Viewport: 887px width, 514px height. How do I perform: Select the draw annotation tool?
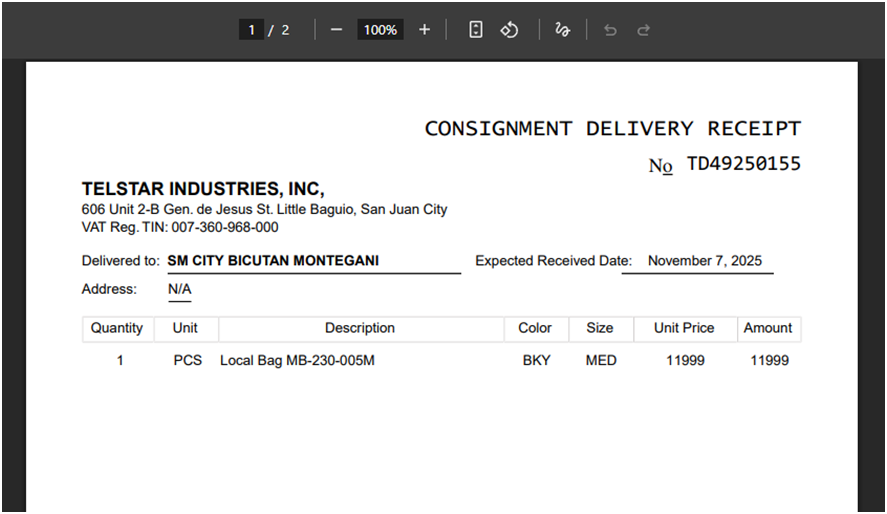(562, 30)
